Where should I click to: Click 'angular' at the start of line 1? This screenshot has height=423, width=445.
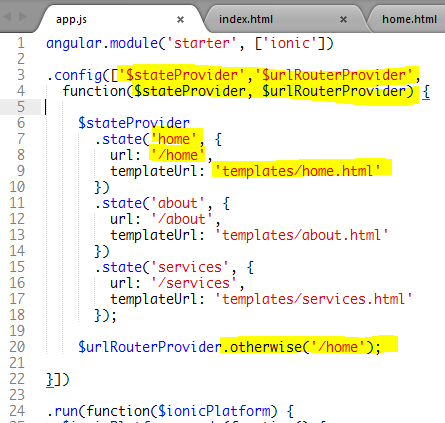(74, 43)
